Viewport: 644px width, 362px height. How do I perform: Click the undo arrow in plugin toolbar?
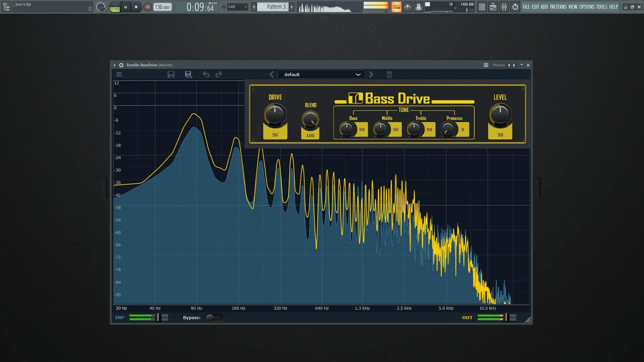206,74
